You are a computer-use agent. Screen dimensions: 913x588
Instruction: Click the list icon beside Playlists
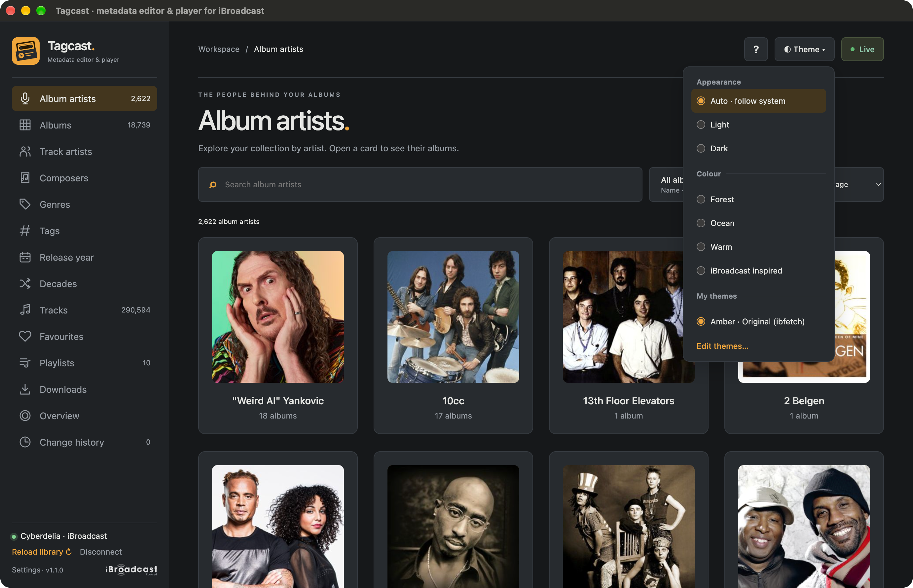click(25, 363)
